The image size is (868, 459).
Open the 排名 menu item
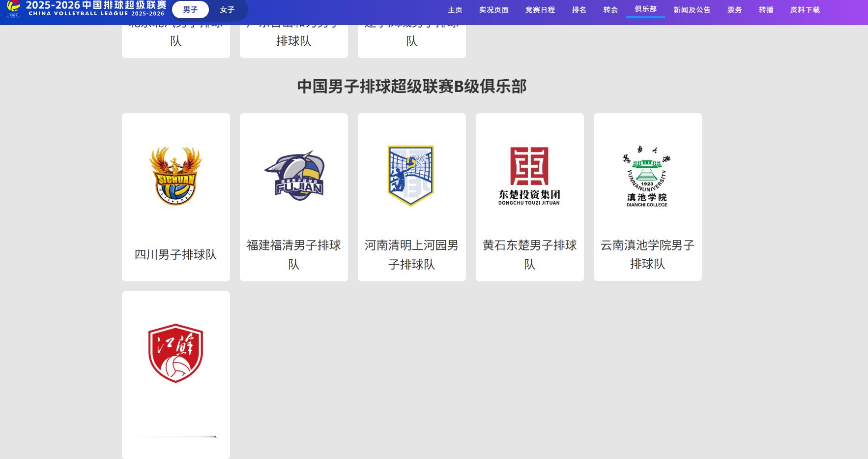(579, 10)
